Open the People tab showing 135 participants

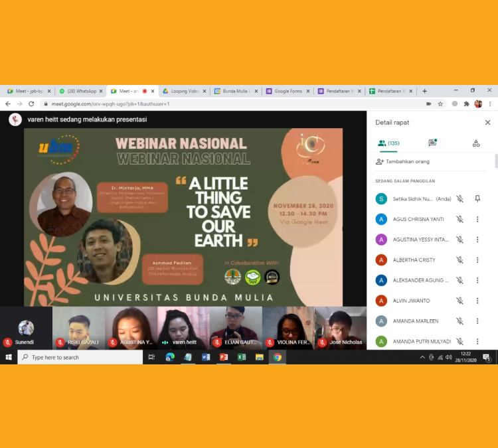[x=388, y=143]
